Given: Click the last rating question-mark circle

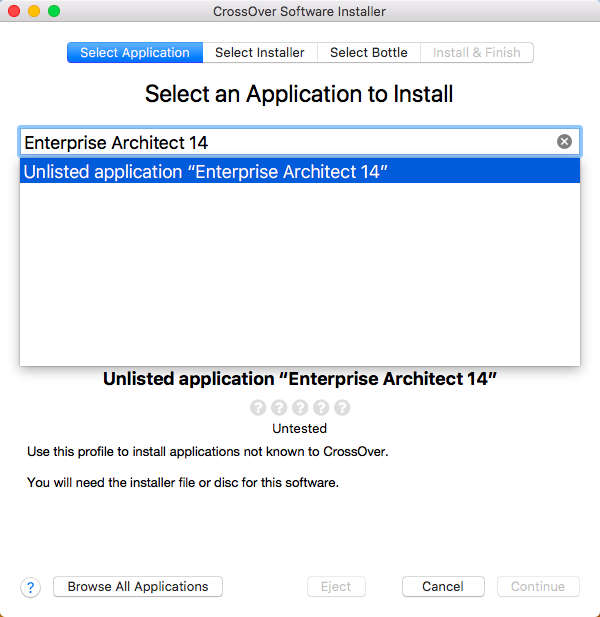Looking at the screenshot, I should [342, 408].
